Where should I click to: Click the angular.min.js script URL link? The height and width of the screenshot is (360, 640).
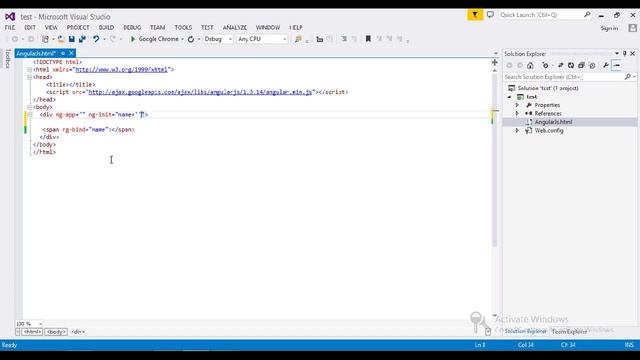(200, 92)
